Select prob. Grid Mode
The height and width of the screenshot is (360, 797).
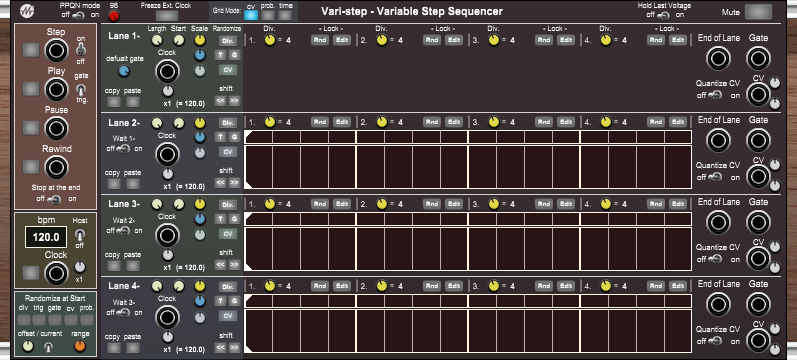268,15
